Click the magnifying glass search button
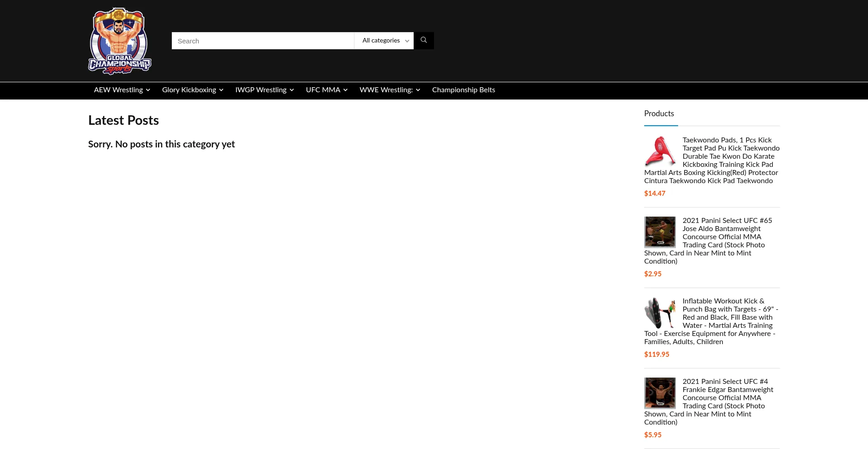 pyautogui.click(x=424, y=41)
